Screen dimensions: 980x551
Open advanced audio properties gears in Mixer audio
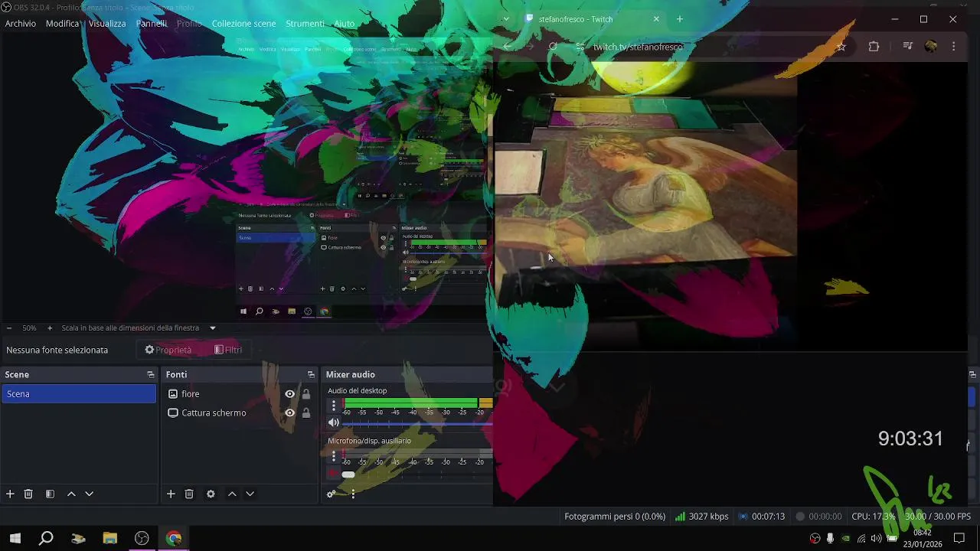click(x=331, y=494)
